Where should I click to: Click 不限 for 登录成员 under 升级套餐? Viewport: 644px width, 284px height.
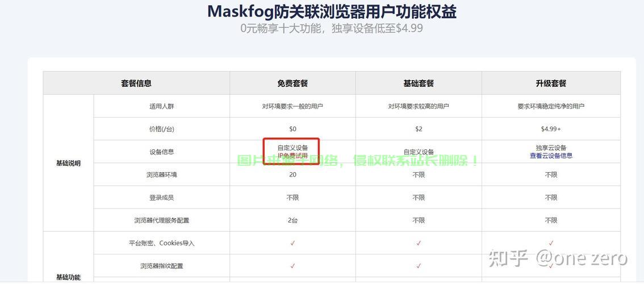(551, 198)
